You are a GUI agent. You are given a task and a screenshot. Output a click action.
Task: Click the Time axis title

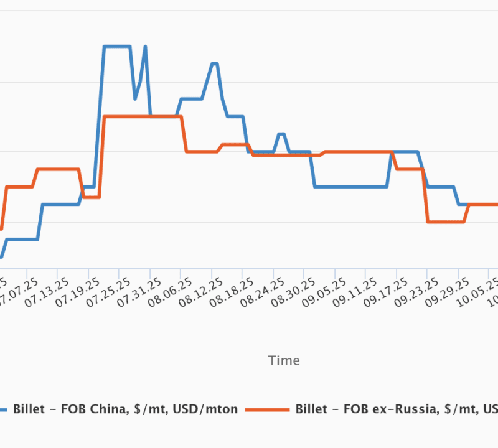tap(284, 360)
